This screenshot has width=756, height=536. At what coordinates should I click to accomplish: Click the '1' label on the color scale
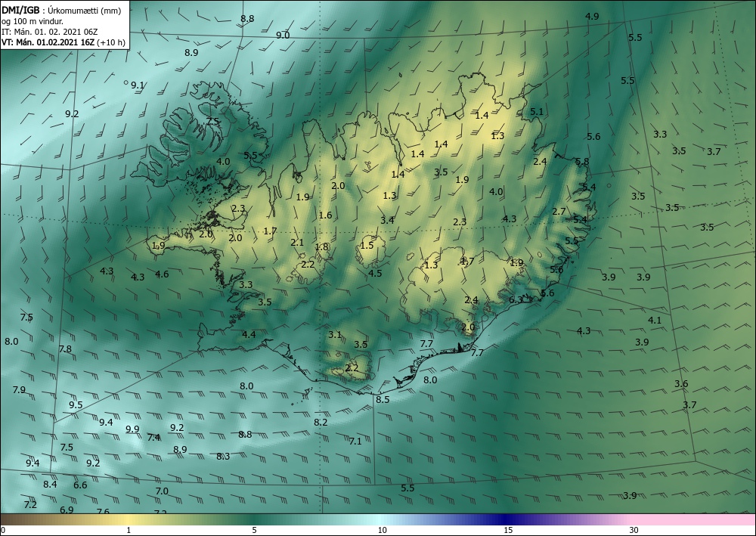pos(129,530)
